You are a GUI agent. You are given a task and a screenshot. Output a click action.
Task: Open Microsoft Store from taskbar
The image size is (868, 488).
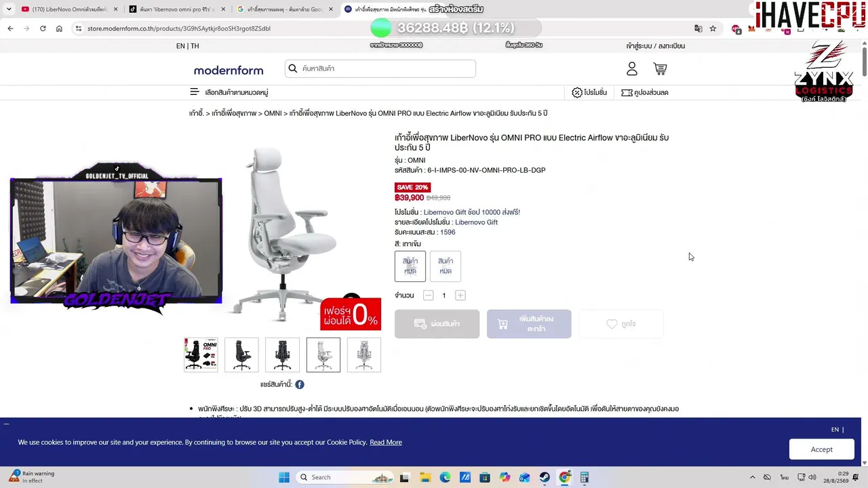tap(485, 477)
